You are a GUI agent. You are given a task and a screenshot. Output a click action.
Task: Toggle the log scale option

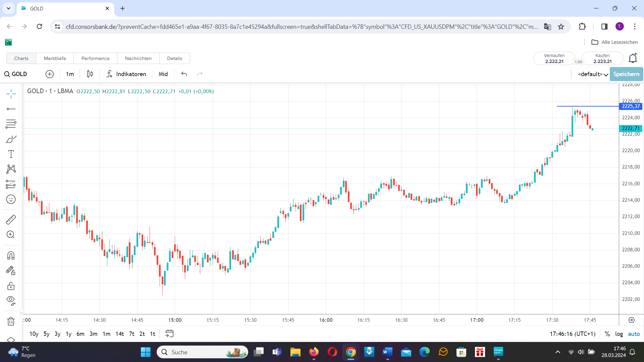tap(619, 334)
